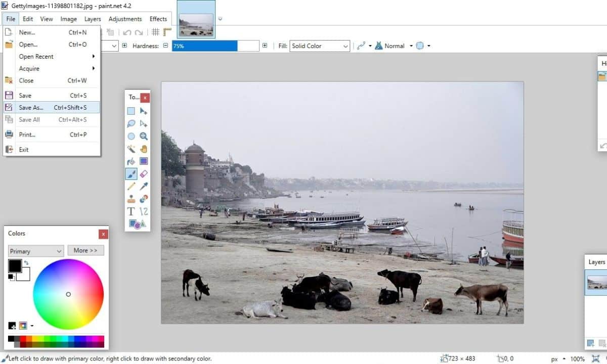Viewport: 607px width, 364px height.
Task: Select the Ellipse Select tool
Action: pyautogui.click(x=131, y=136)
